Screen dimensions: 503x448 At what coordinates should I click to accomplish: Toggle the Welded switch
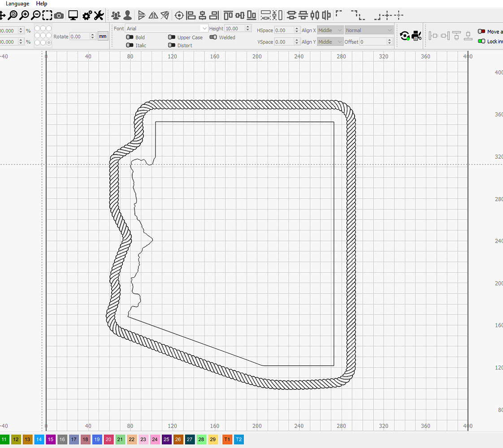(213, 37)
